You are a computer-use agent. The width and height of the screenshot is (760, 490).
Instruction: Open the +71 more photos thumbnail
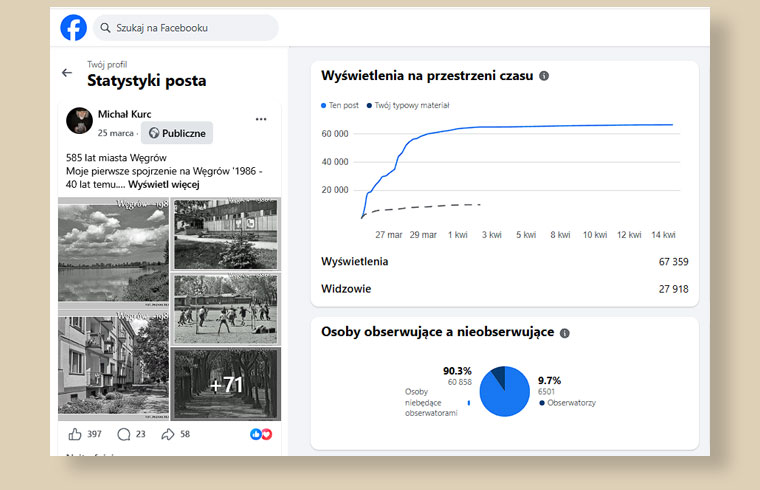point(226,384)
